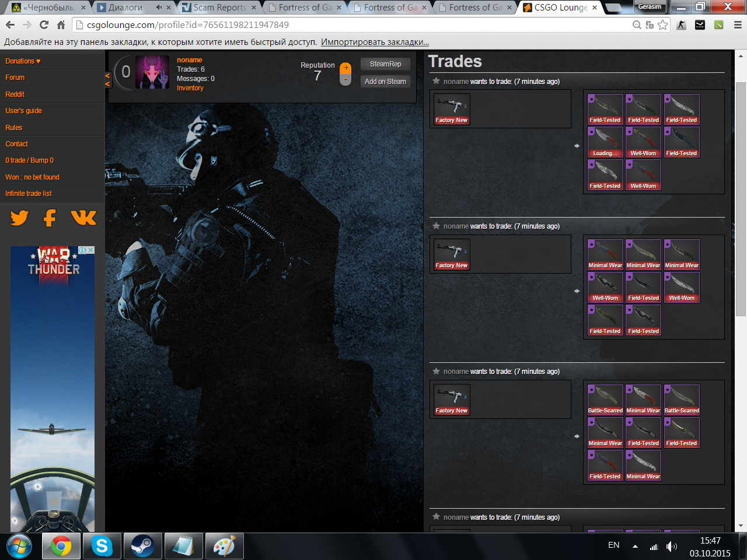Click the network signal icon in system tray
747x560 pixels.
pyautogui.click(x=654, y=547)
